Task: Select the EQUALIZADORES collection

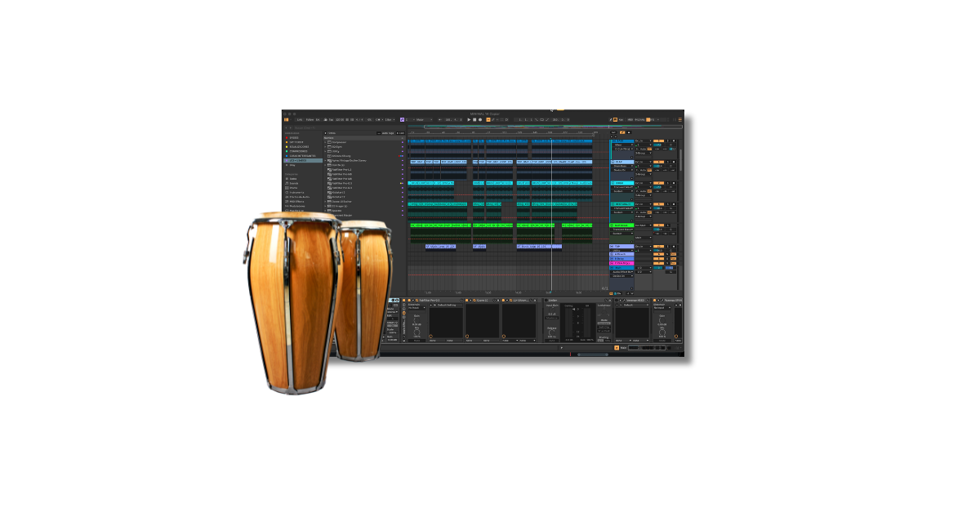Action: pyautogui.click(x=299, y=147)
